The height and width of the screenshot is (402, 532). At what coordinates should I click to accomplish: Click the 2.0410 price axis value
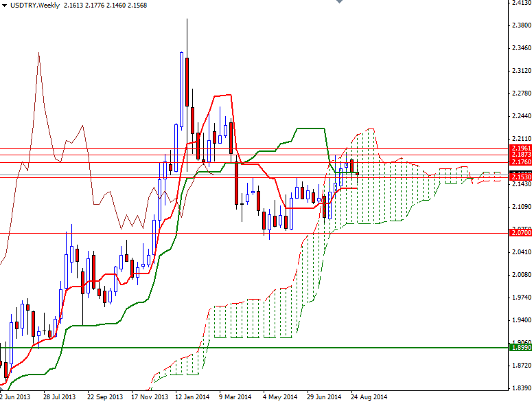(x=522, y=252)
